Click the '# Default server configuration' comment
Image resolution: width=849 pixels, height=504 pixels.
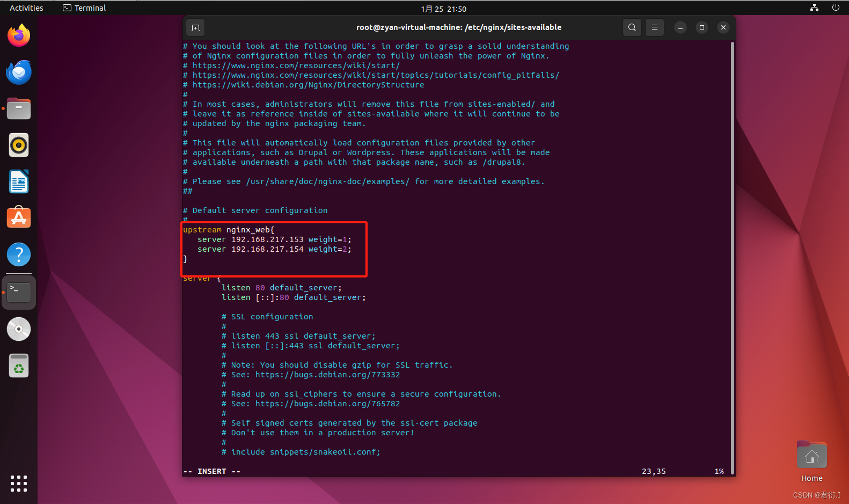[x=255, y=210]
